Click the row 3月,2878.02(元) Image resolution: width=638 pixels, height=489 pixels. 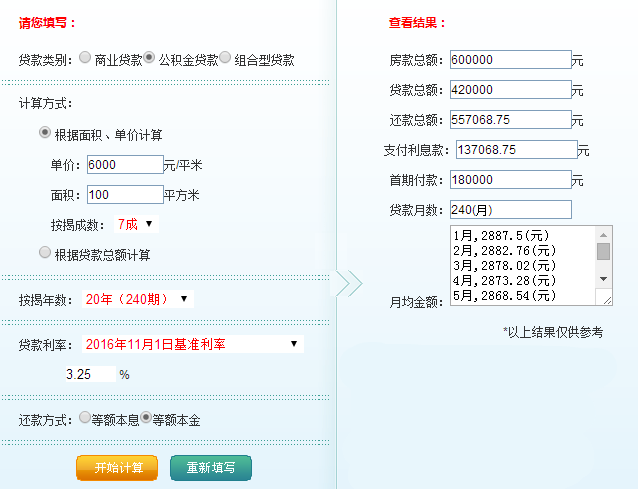click(505, 266)
